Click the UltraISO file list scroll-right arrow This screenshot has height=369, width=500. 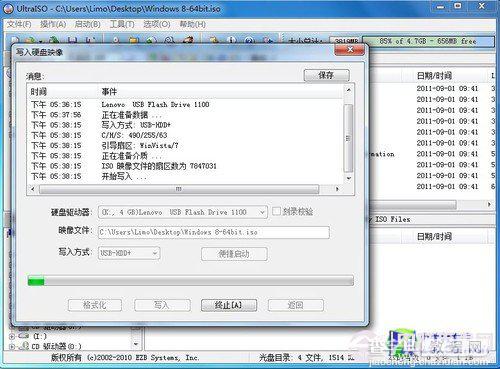pyautogui.click(x=489, y=204)
